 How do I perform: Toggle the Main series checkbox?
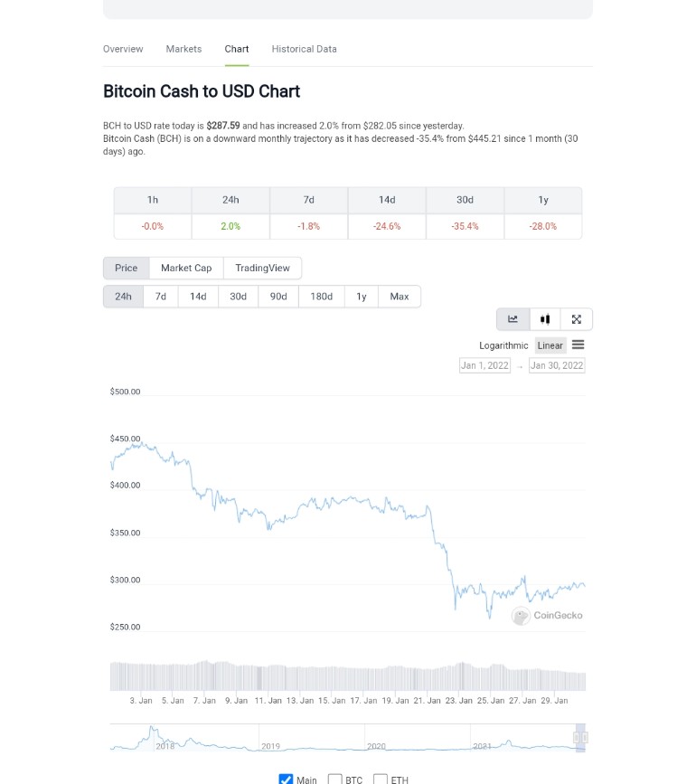tap(286, 779)
